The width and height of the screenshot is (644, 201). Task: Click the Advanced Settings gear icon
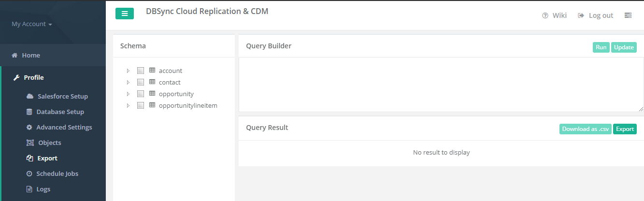tap(29, 127)
